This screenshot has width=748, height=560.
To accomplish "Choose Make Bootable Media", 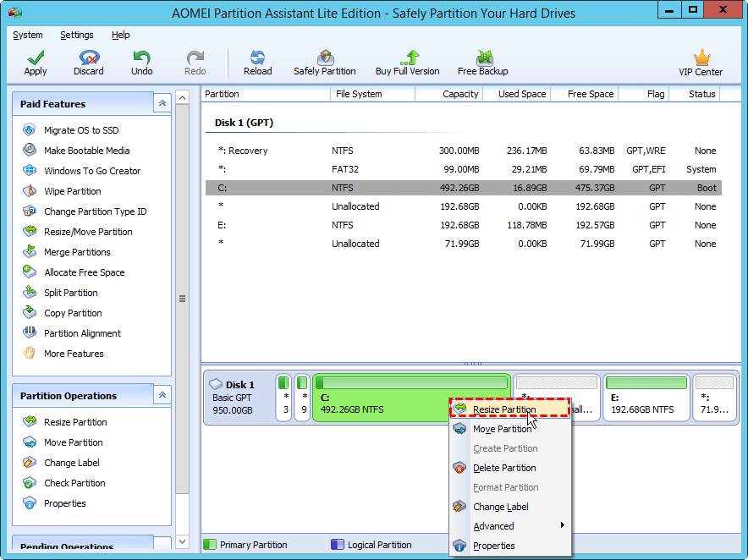I will coord(86,151).
